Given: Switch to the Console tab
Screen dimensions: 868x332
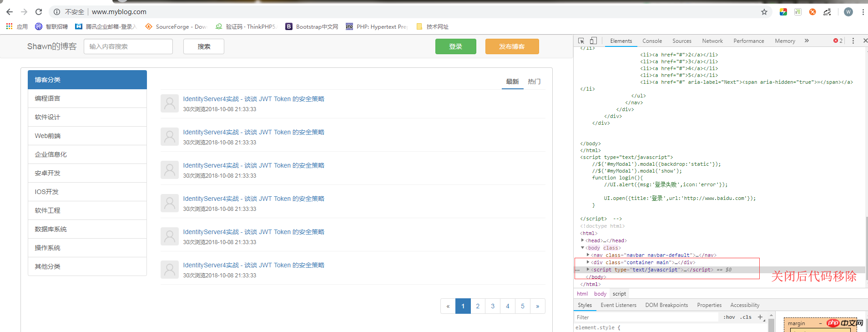Looking at the screenshot, I should (652, 41).
